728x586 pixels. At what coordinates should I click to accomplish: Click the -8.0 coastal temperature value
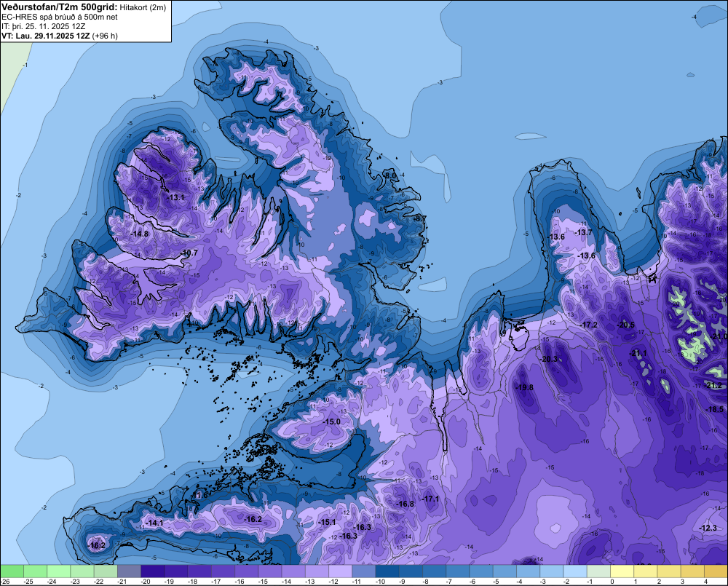point(391,175)
